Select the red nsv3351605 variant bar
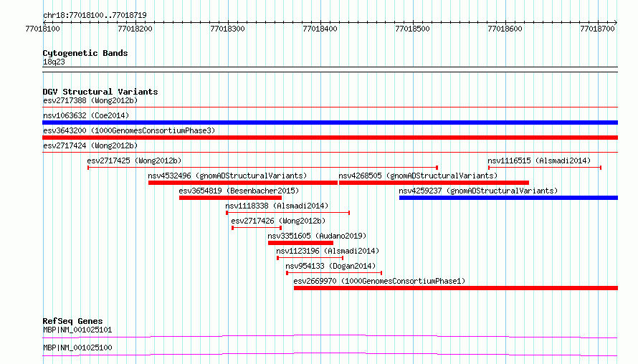 [x=300, y=243]
